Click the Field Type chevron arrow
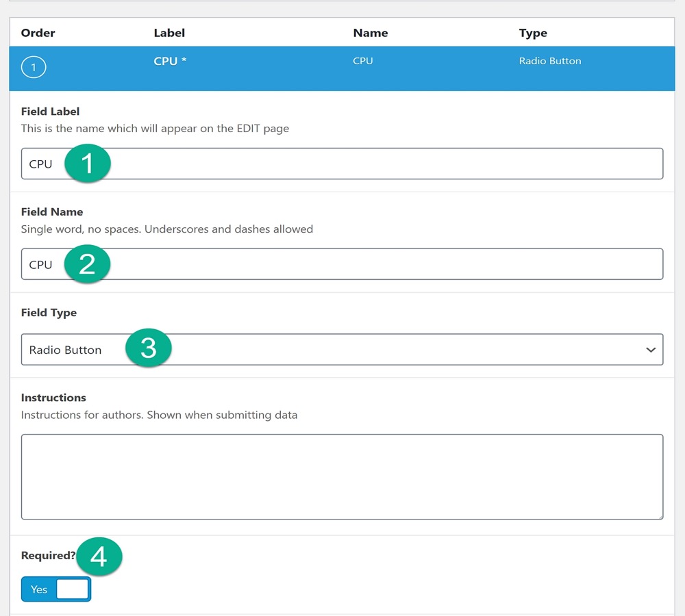 click(x=651, y=350)
